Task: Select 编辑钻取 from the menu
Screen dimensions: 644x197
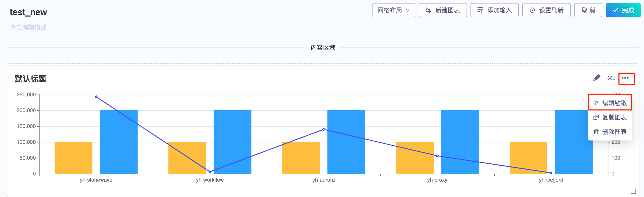Action: [x=610, y=103]
